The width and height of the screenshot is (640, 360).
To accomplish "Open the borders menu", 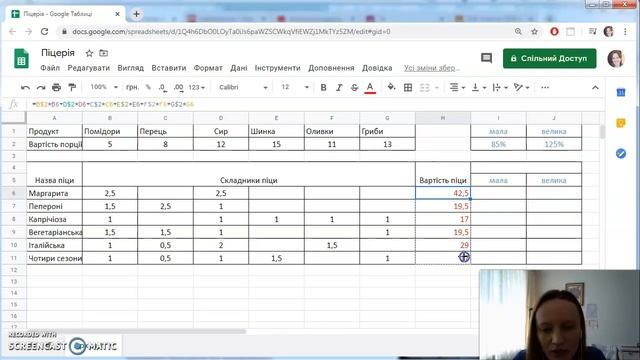I will 408,87.
